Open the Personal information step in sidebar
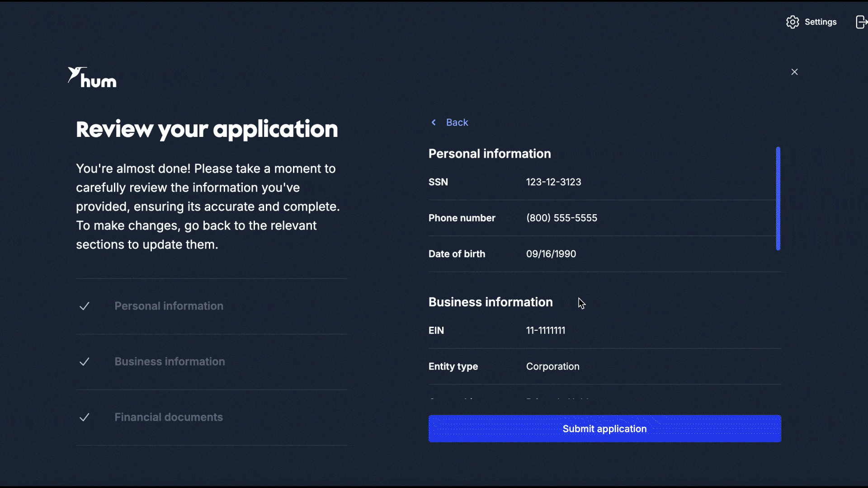The image size is (868, 488). (x=169, y=306)
